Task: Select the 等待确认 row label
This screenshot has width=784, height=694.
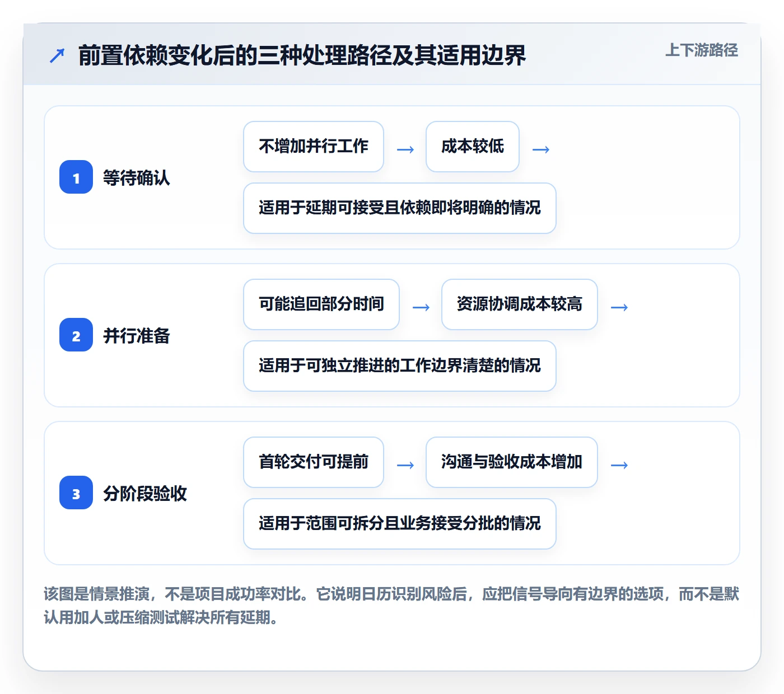Action: (x=137, y=178)
